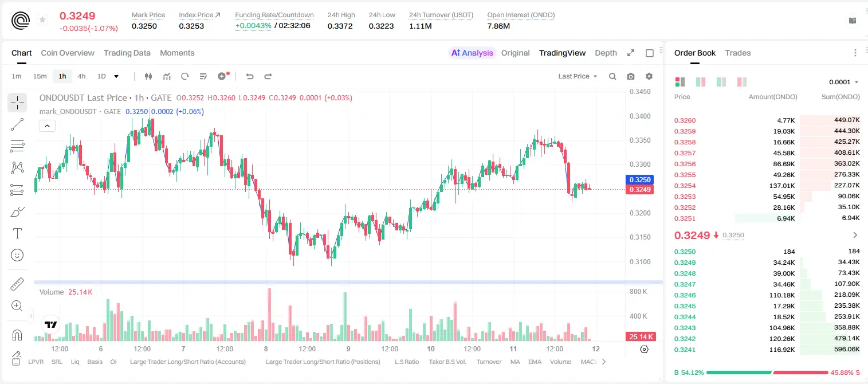Viewport: 868px width, 384px height.
Task: Select the trend line drawing tool
Action: click(17, 124)
